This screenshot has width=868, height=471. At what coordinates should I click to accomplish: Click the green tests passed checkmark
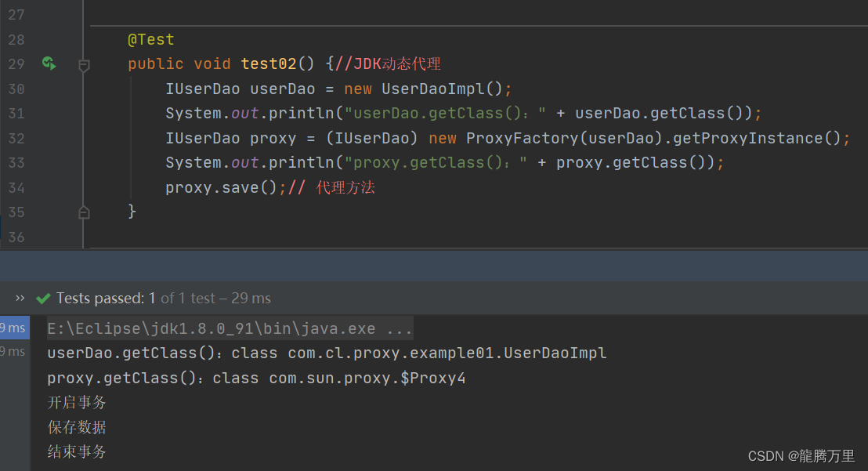[43, 299]
